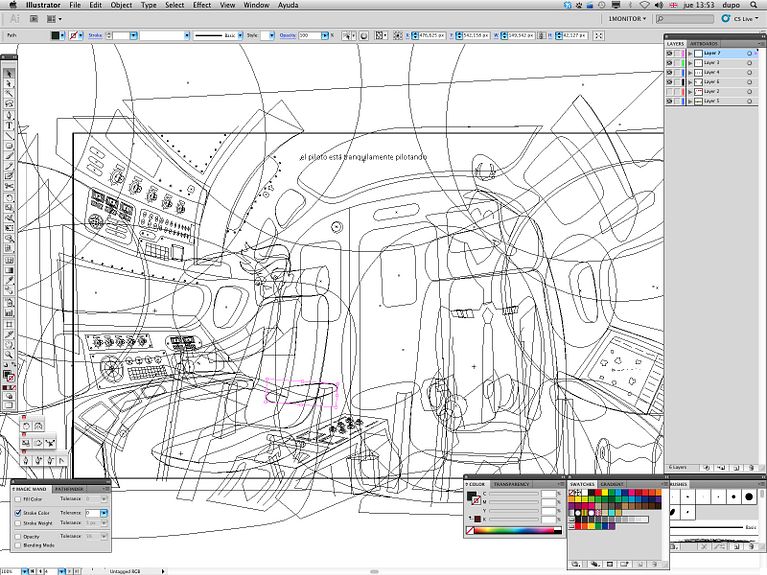The height and width of the screenshot is (575, 767).
Task: Select the Magic Wand tool
Action: [x=9, y=94]
